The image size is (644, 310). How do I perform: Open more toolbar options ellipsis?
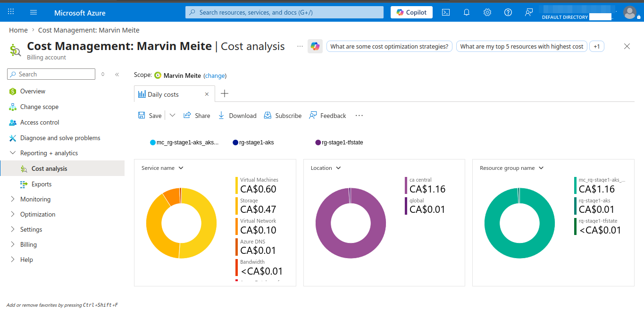(359, 116)
